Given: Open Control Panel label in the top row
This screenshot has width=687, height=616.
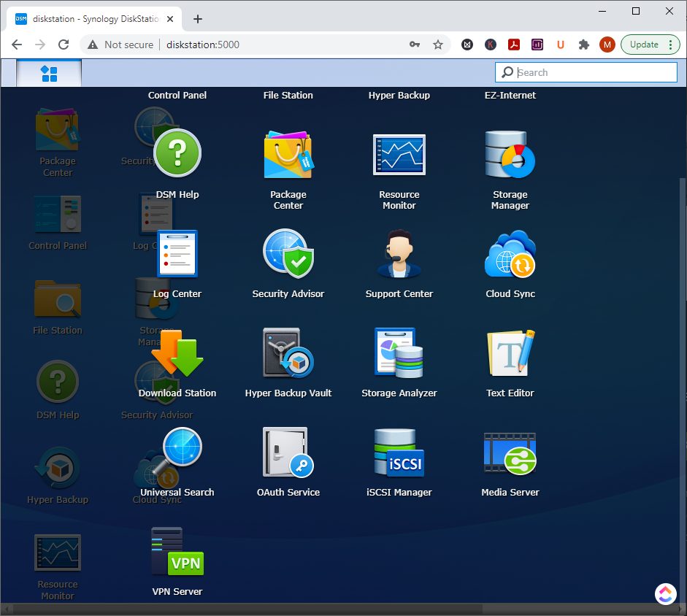Looking at the screenshot, I should coord(177,95).
